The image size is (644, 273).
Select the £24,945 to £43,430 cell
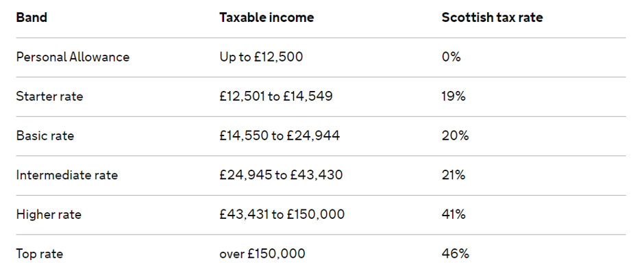pyautogui.click(x=281, y=175)
